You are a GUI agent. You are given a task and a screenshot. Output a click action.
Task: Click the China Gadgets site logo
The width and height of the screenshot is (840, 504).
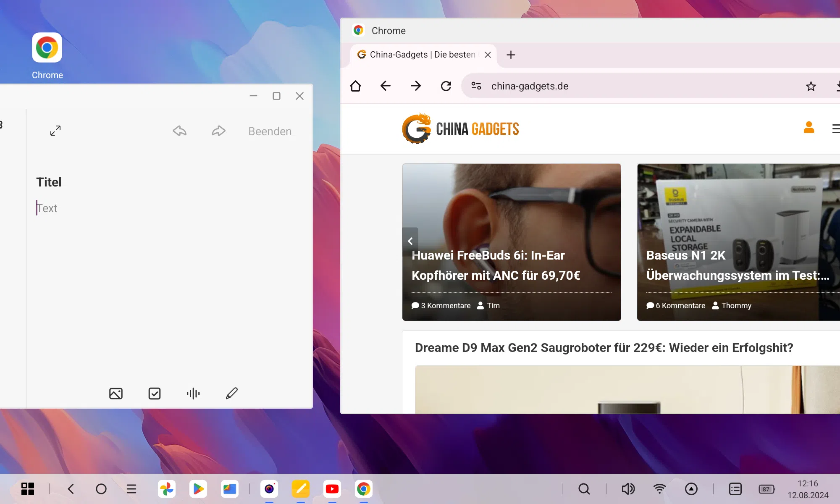(x=460, y=129)
